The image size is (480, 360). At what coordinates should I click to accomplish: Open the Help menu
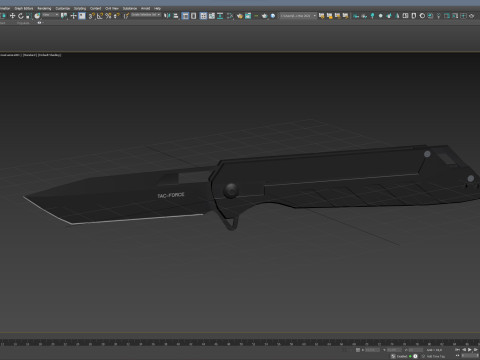[x=158, y=8]
